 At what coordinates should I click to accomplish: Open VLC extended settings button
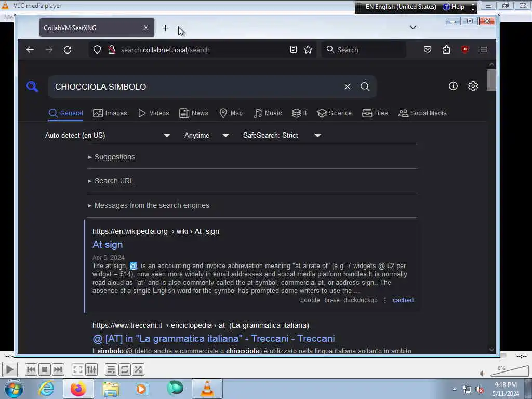click(x=91, y=369)
